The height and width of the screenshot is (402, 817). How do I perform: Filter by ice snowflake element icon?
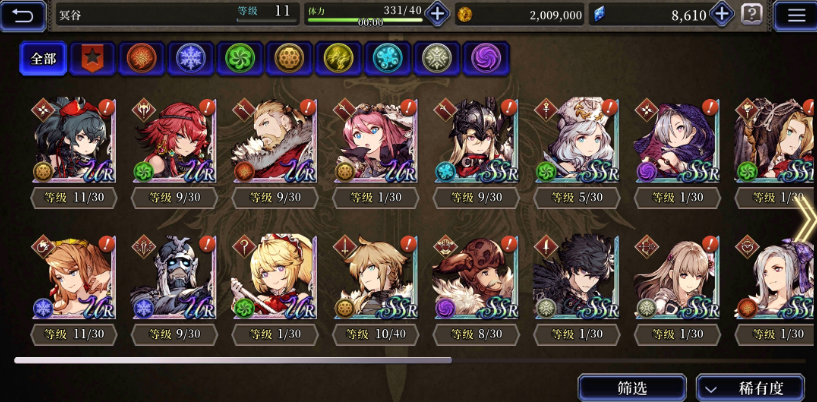[x=191, y=58]
